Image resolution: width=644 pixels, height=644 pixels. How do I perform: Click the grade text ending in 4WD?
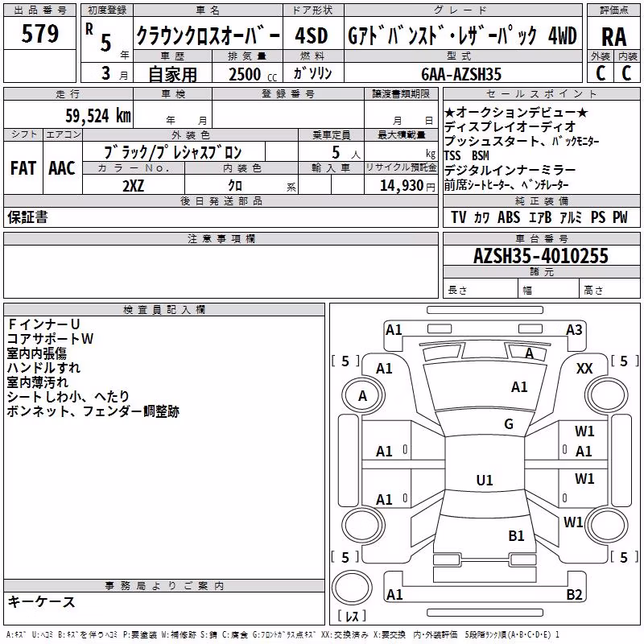tap(462, 35)
